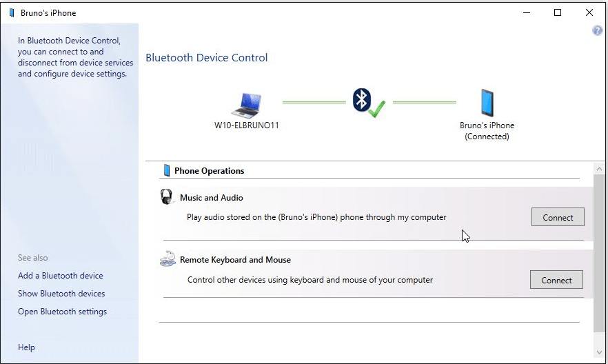Click the Remote Keyboard and Mouse icon
This screenshot has width=608, height=364.
pos(168,260)
